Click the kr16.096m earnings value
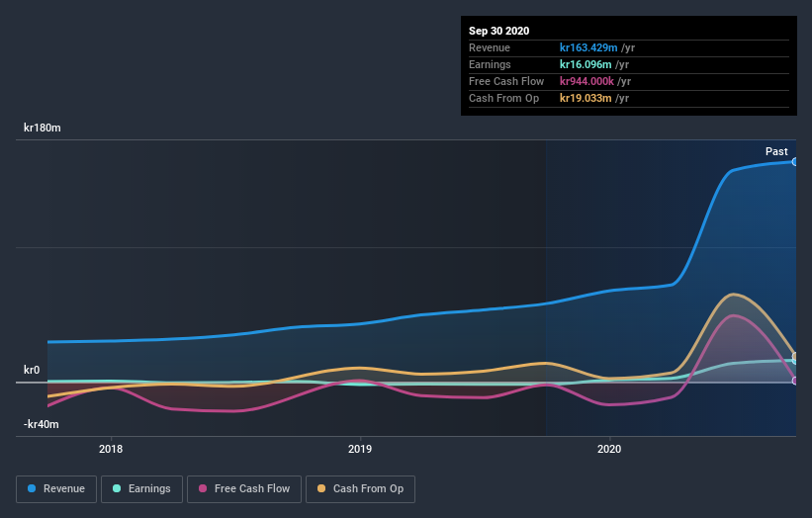The height and width of the screenshot is (518, 812). 586,64
